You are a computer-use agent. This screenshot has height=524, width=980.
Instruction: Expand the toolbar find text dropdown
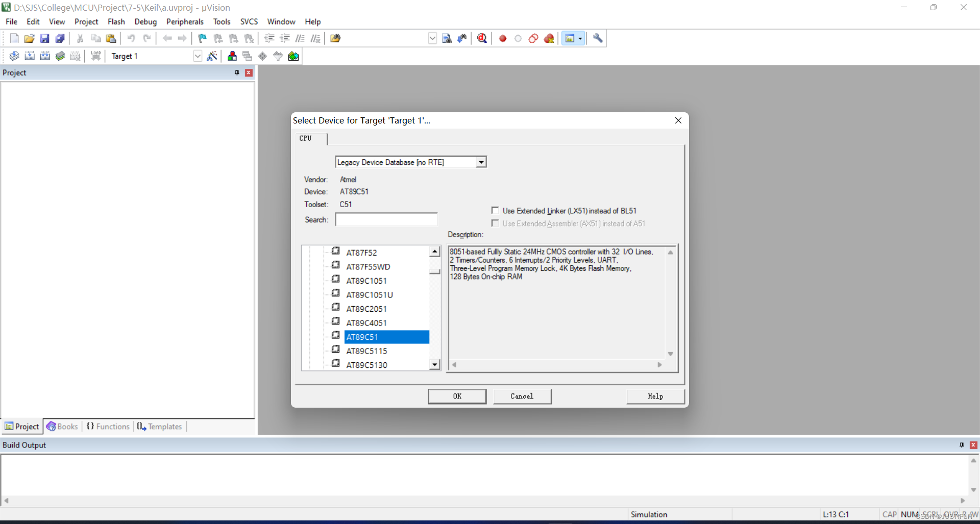point(432,38)
